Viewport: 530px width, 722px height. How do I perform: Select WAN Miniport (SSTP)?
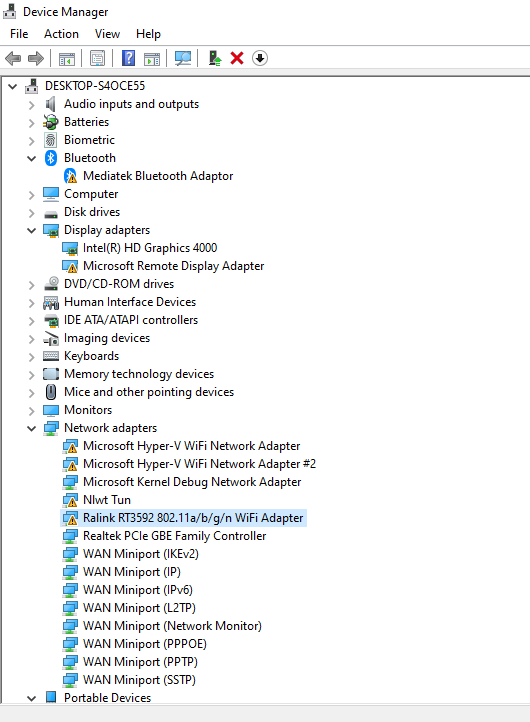(x=140, y=679)
